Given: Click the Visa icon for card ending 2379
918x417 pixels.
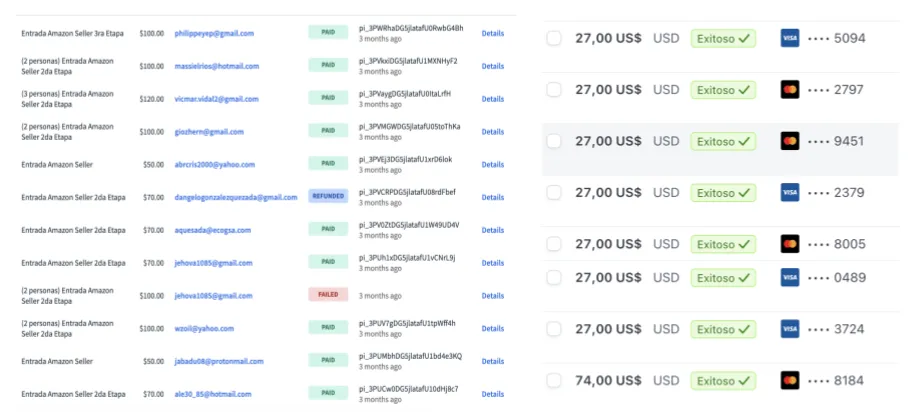Looking at the screenshot, I should [789, 192].
